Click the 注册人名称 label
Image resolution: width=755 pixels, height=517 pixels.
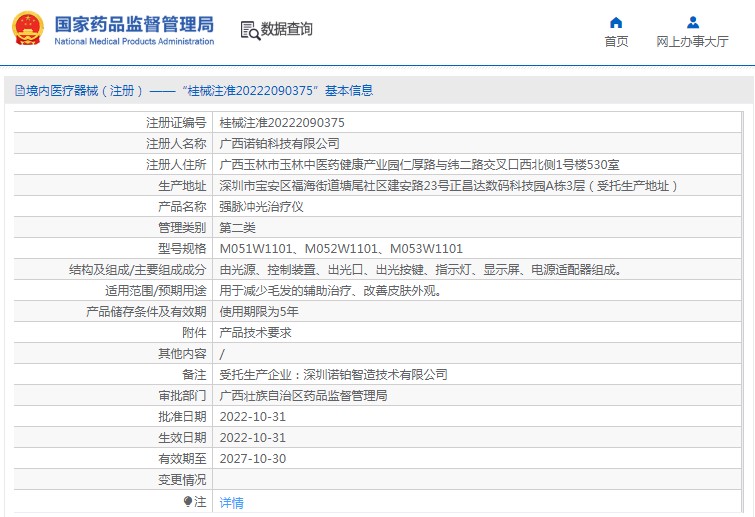(x=176, y=143)
